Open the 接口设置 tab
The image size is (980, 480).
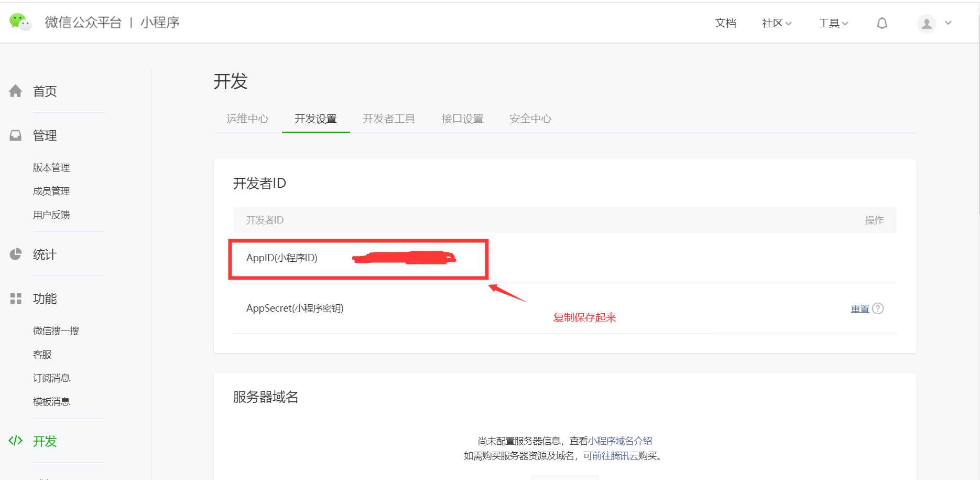click(462, 119)
